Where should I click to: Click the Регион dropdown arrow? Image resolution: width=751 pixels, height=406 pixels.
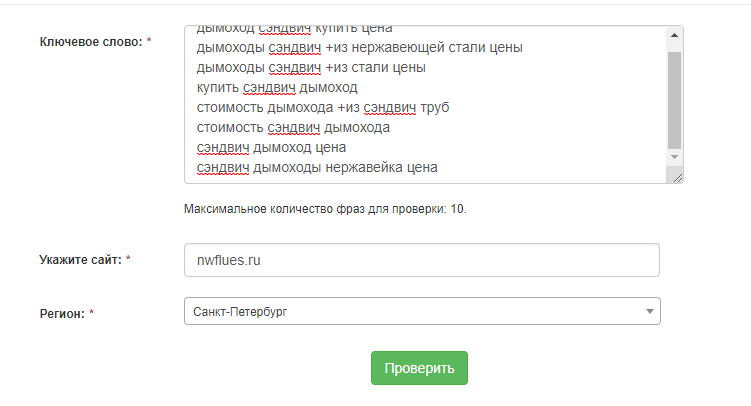(x=650, y=312)
